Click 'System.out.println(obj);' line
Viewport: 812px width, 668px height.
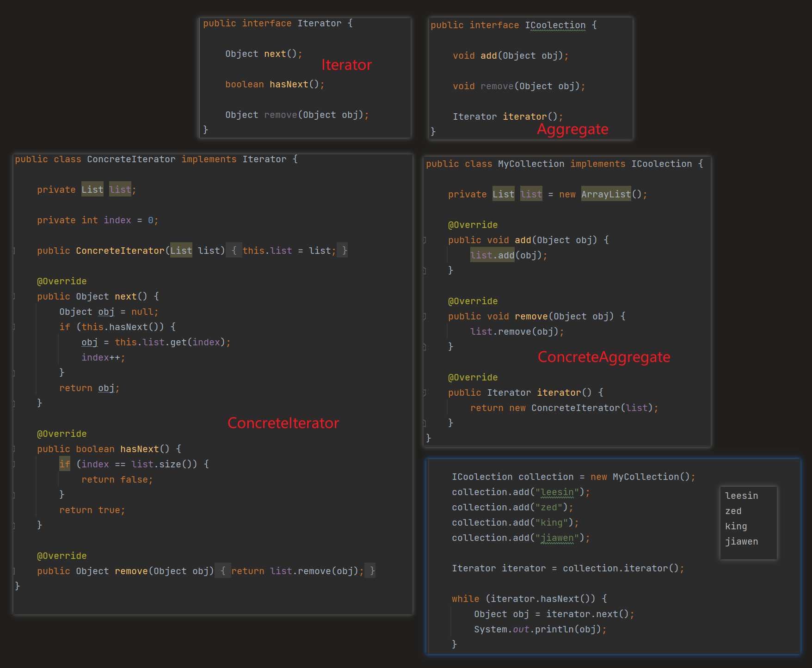point(540,630)
